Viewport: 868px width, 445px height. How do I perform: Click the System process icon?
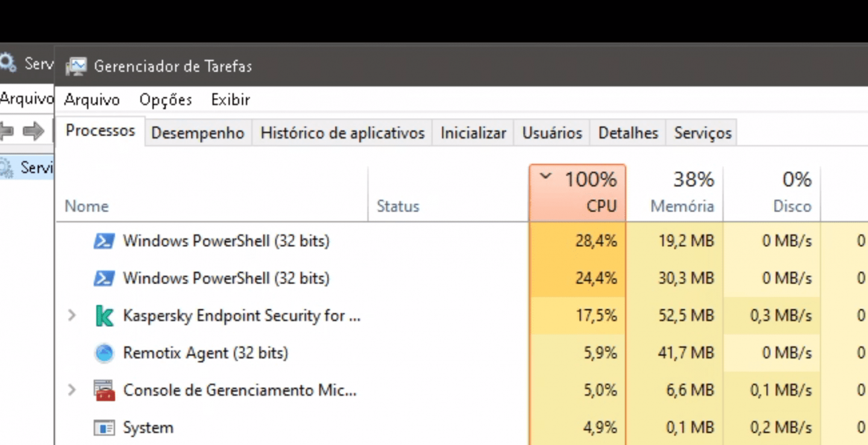104,428
